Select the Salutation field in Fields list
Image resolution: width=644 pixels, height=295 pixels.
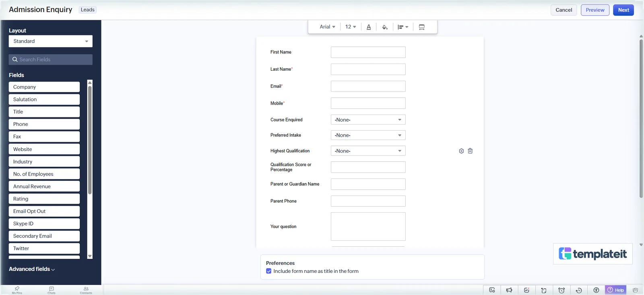click(x=44, y=100)
